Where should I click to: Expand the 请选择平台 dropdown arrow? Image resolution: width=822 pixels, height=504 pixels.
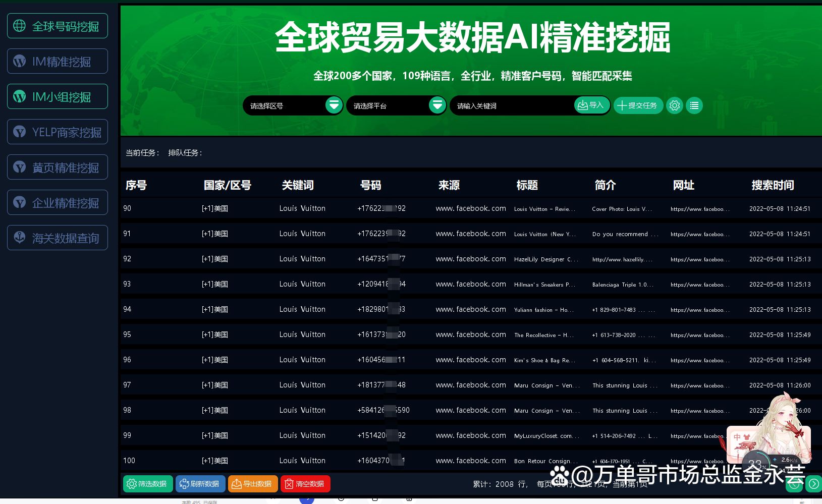pos(437,105)
